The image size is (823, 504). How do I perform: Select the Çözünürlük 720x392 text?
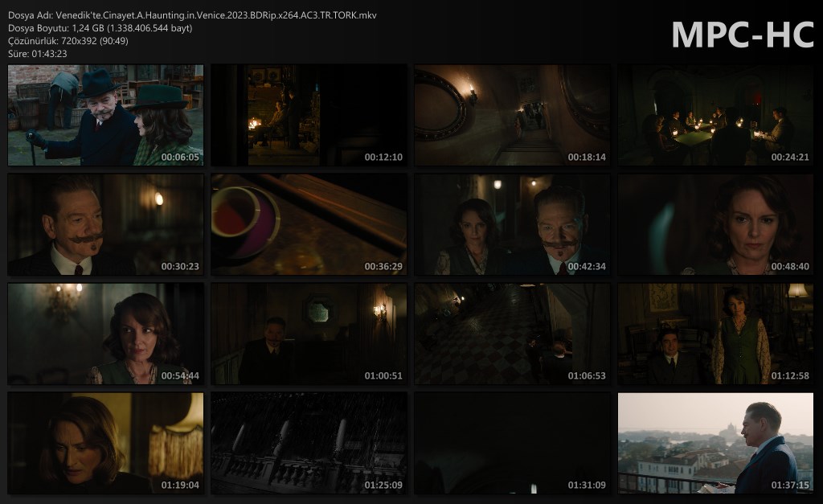[68, 40]
